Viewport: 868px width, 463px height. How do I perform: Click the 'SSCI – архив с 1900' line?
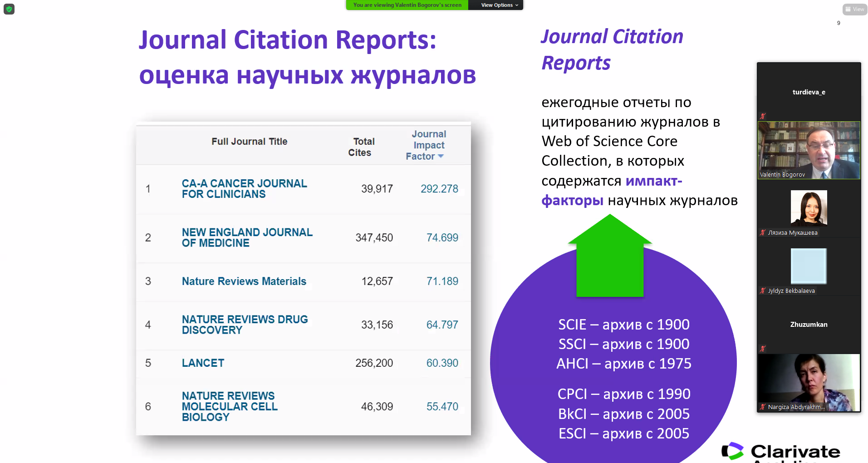click(624, 344)
